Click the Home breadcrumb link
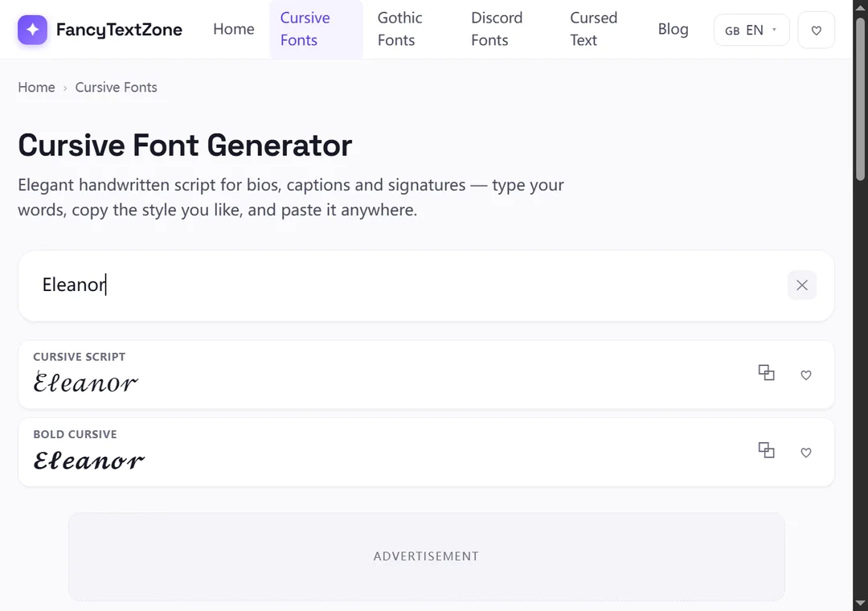Image resolution: width=868 pixels, height=611 pixels. point(36,87)
